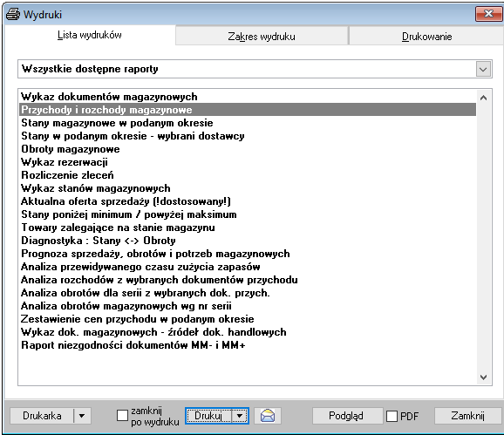Open the Drukuj button dropdown arrow

pos(240,416)
